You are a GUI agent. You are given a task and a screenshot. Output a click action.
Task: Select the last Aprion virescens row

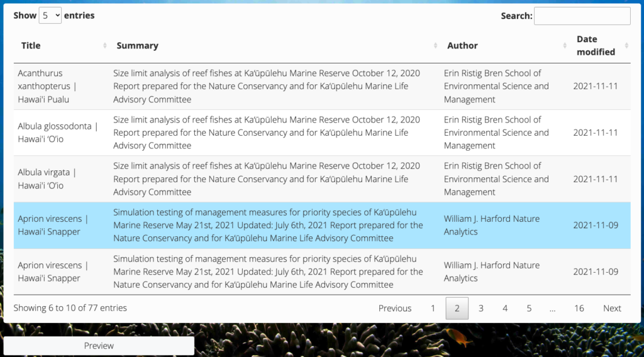pyautogui.click(x=322, y=272)
